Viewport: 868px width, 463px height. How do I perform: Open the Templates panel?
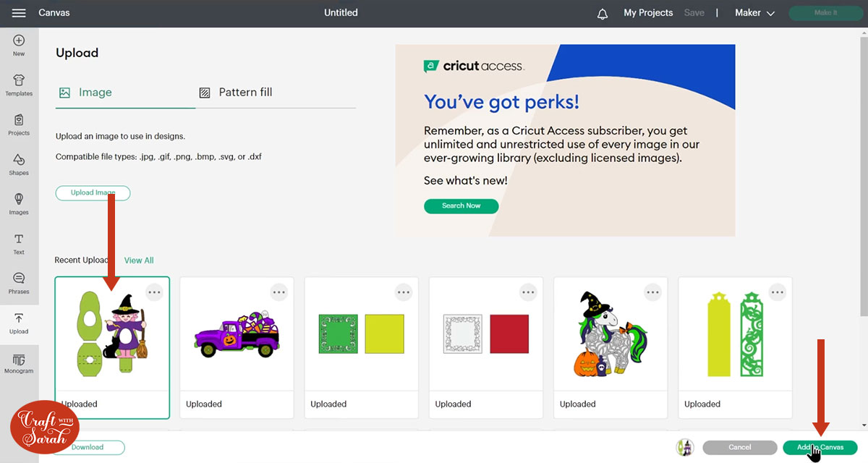19,85
